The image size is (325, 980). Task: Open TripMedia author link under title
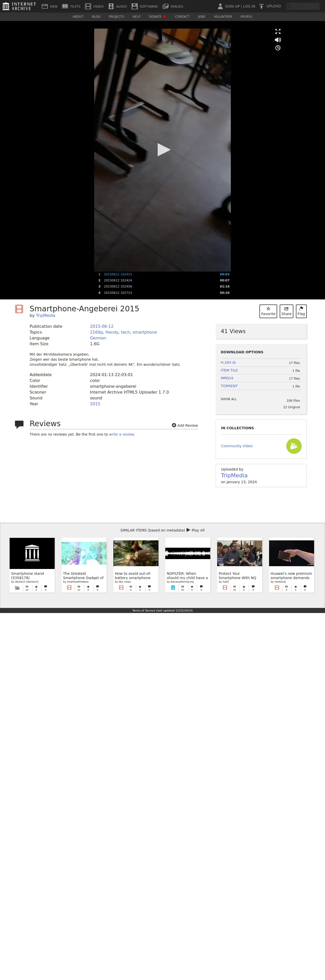(x=45, y=315)
